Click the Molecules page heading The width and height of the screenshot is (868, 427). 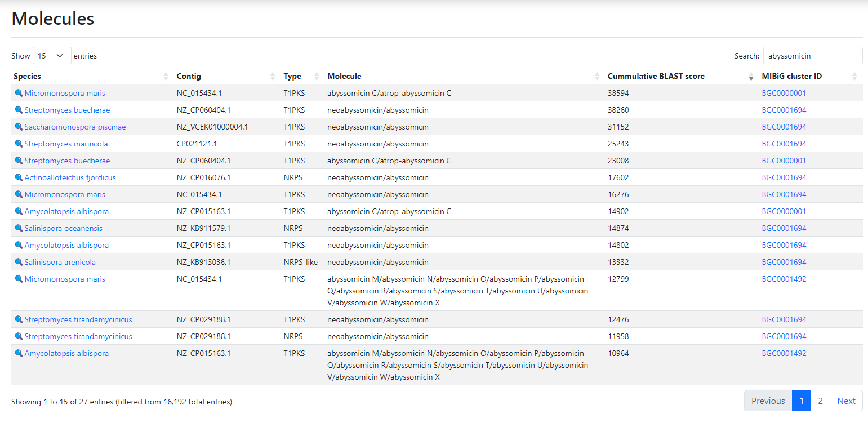(x=53, y=19)
